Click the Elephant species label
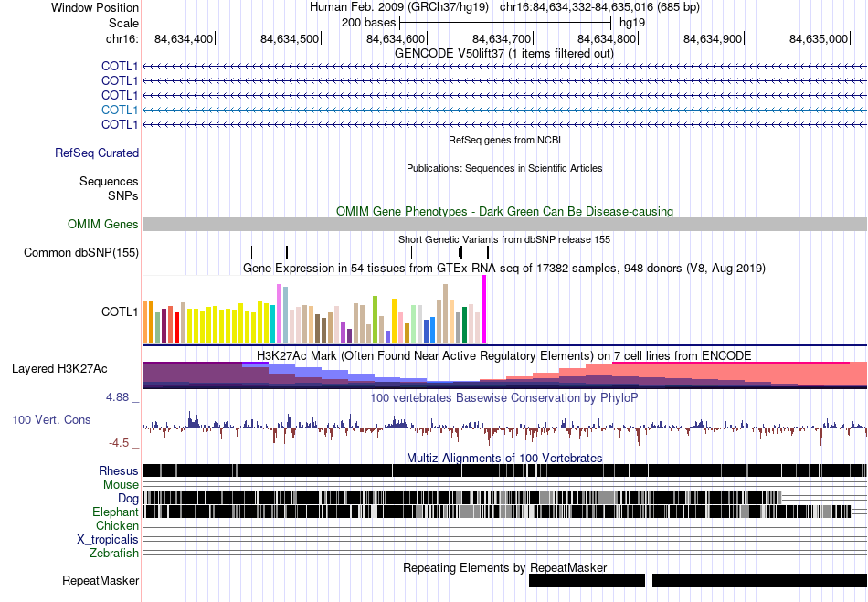868x602 pixels. pyautogui.click(x=116, y=512)
